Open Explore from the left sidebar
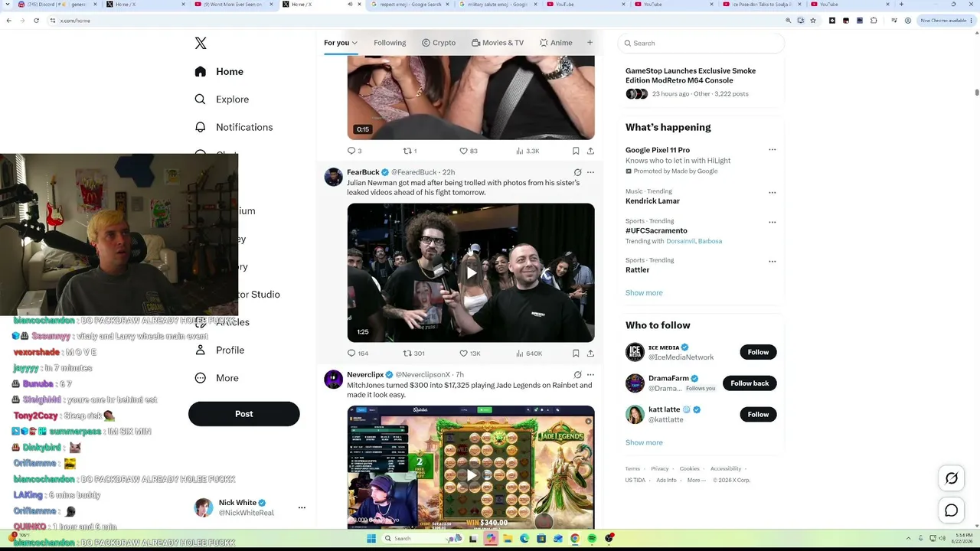 click(221, 99)
